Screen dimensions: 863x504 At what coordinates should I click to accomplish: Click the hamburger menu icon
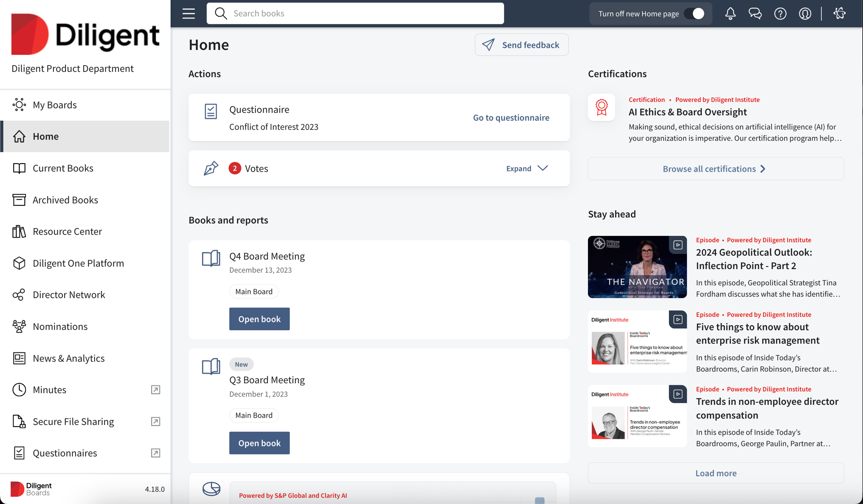(x=188, y=14)
